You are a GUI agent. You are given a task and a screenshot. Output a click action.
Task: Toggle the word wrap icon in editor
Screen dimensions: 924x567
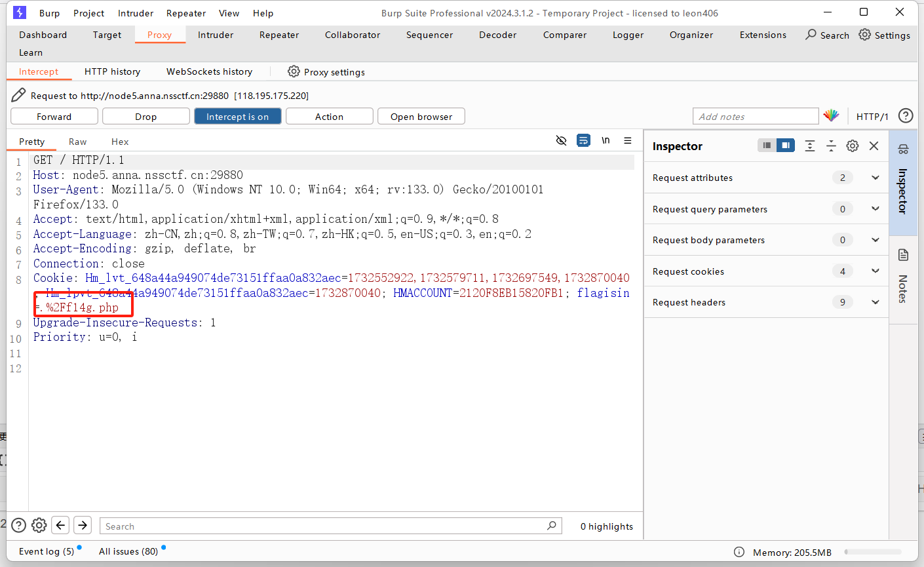(583, 140)
